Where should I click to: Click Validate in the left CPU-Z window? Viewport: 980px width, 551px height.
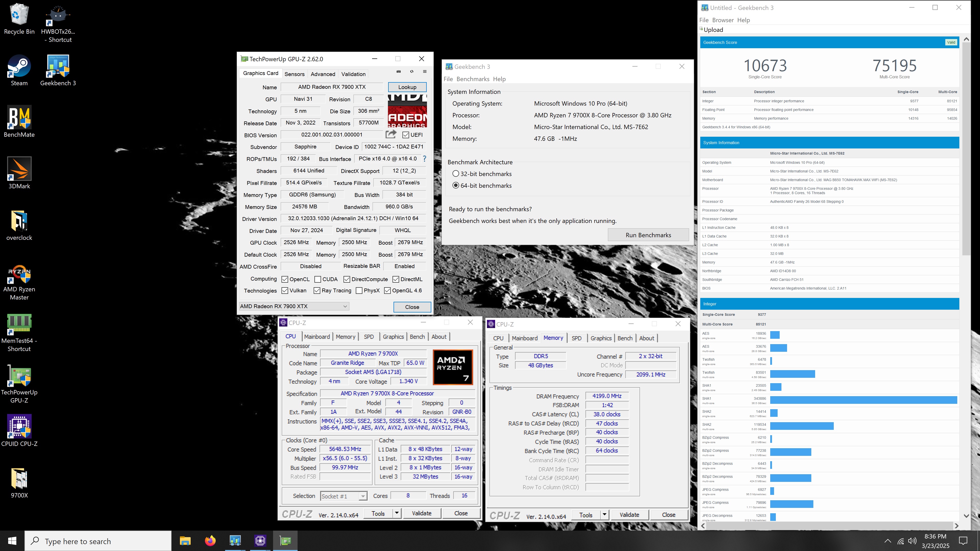click(422, 513)
